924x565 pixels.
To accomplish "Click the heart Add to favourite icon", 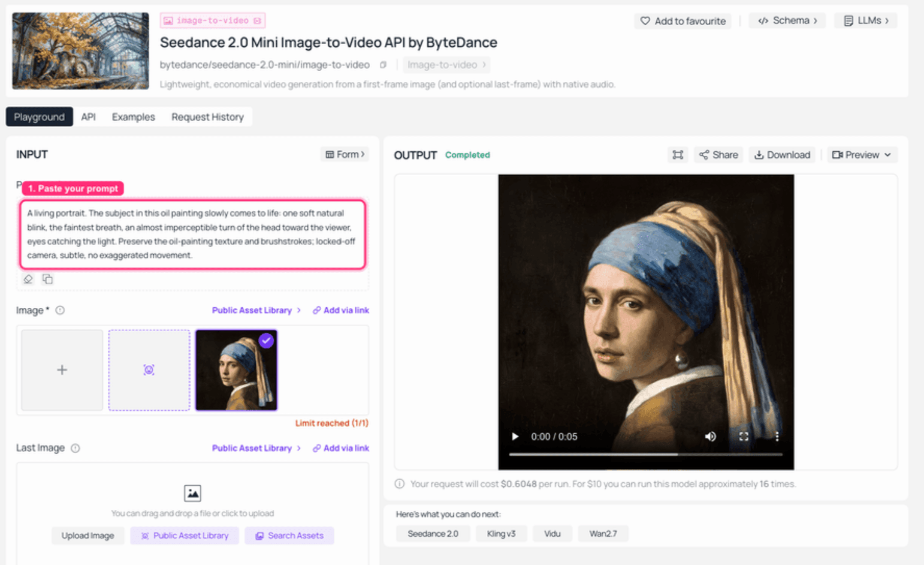I will 645,21.
